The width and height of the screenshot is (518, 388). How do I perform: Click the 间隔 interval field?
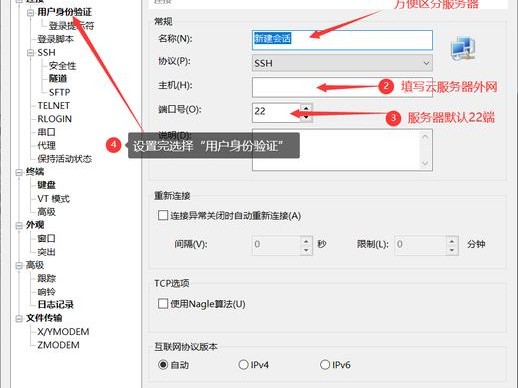pos(276,245)
